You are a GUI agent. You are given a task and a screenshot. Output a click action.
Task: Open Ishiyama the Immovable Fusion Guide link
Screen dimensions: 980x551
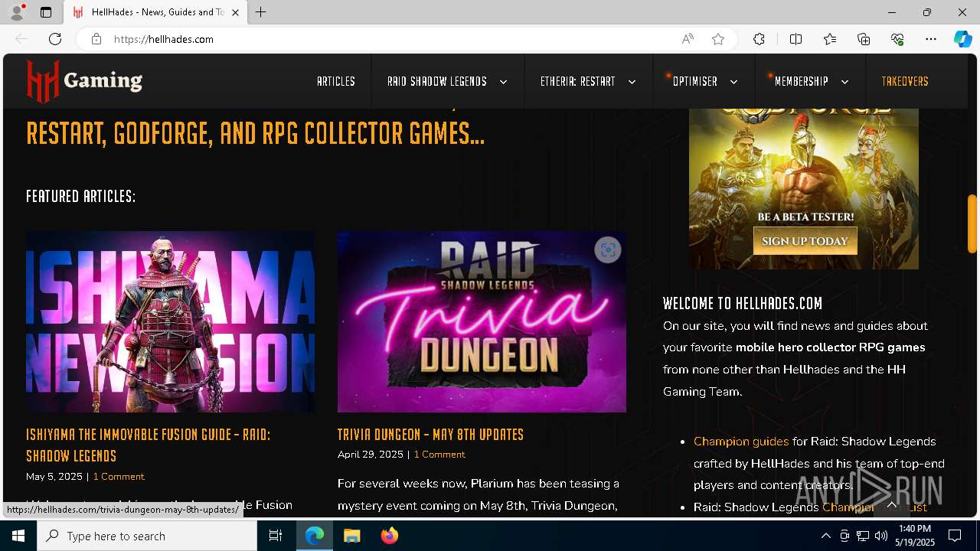[148, 445]
